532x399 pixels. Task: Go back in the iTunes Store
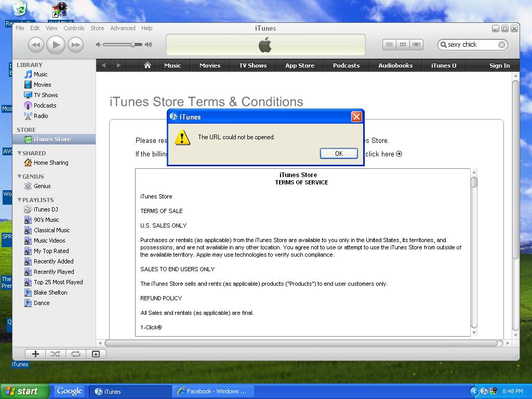pos(103,65)
